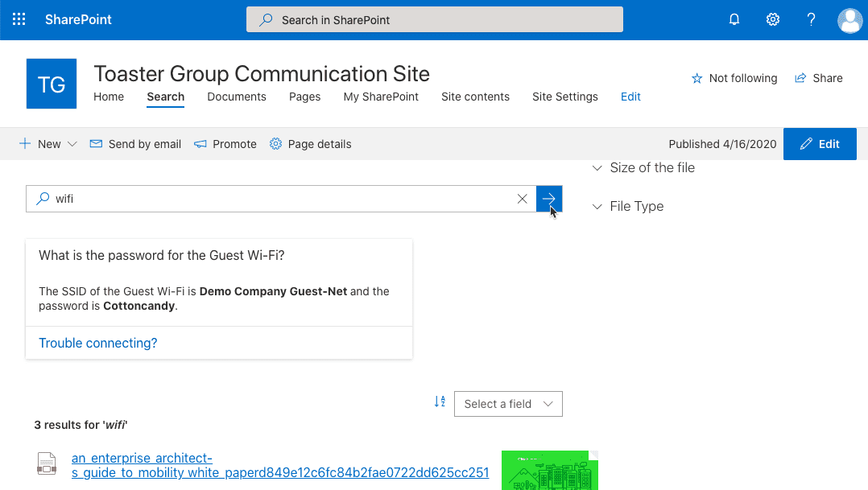Expand the File Type filter

point(628,206)
